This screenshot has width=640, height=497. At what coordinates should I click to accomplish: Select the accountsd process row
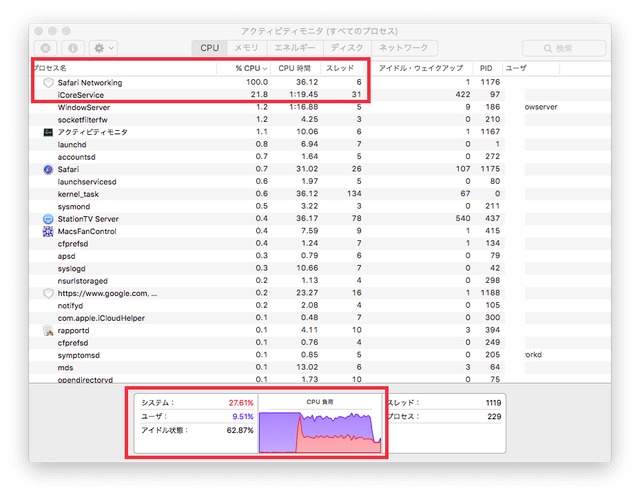[320, 157]
